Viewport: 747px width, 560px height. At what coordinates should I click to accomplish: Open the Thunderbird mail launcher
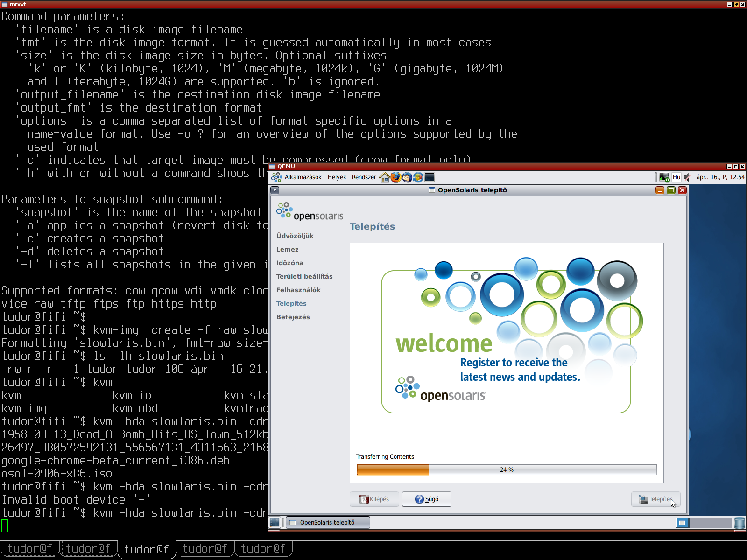[407, 177]
